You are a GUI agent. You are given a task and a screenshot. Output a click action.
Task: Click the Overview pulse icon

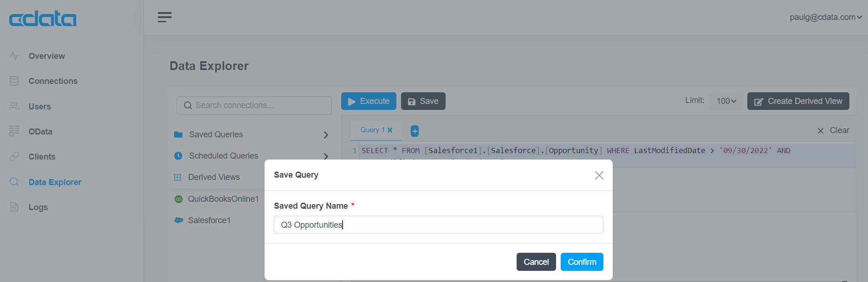click(x=14, y=56)
